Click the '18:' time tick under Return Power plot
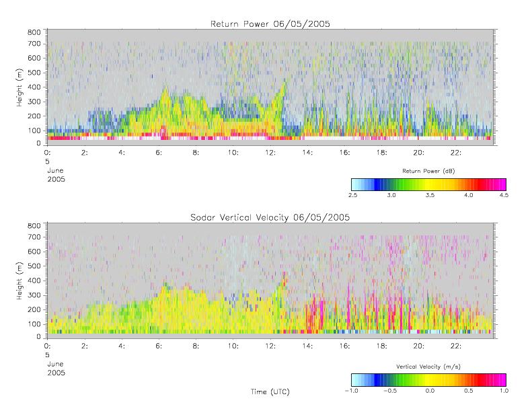Screen dimensions: 532x411 [x=381, y=153]
